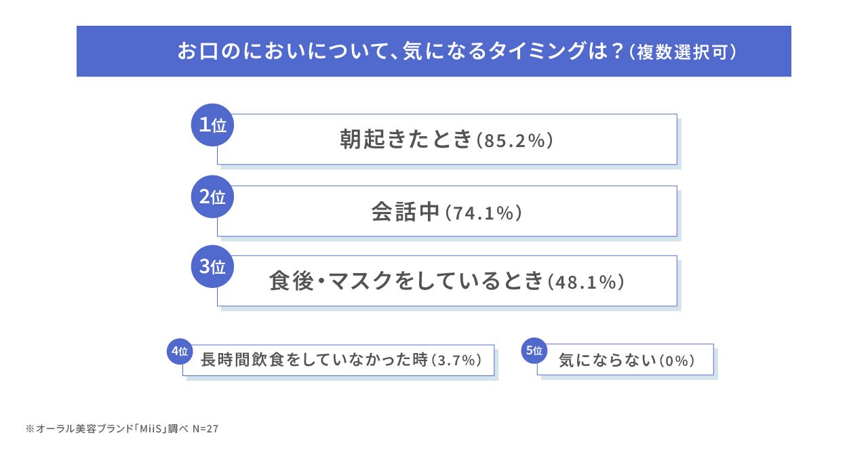
Task: Click the survey question title text
Action: pyautogui.click(x=400, y=51)
